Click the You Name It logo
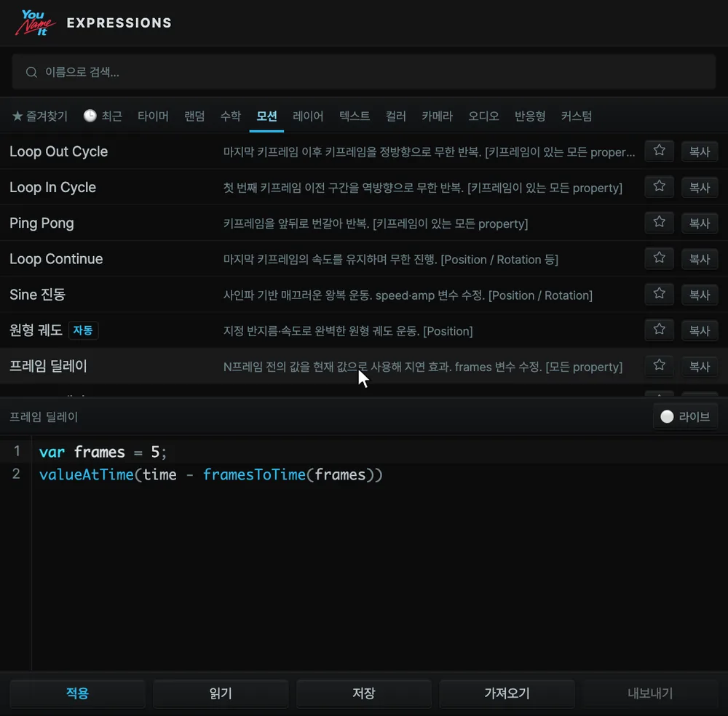 point(35,23)
